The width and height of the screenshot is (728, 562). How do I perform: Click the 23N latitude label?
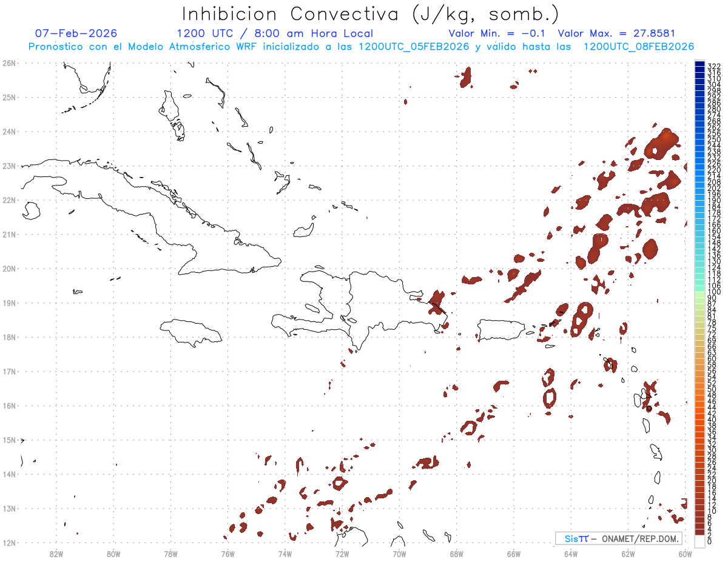9,166
